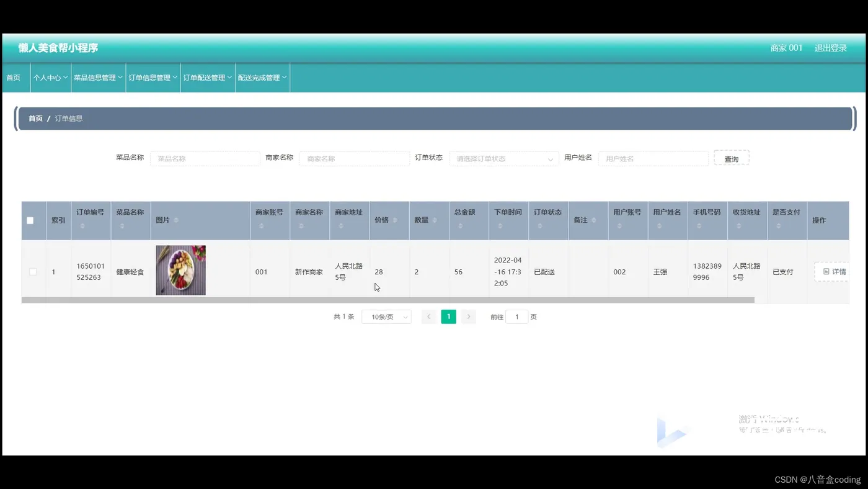868x489 pixels.
Task: Open the 请选择订单状态 dropdown
Action: click(x=504, y=159)
